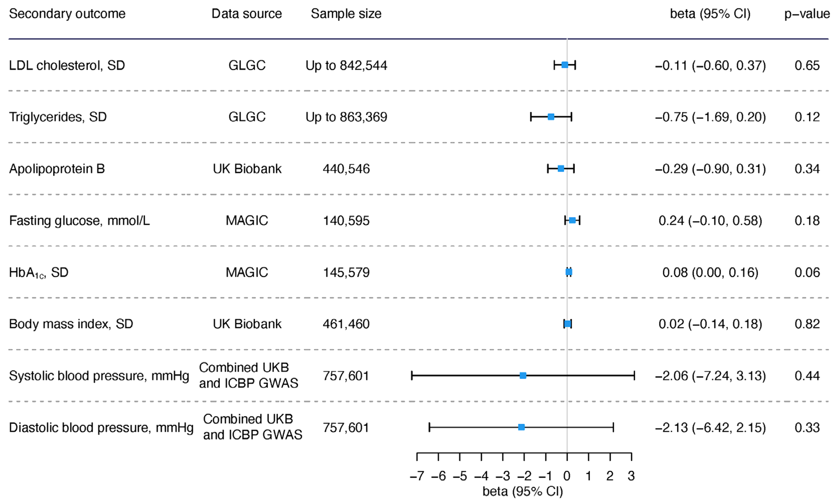Click the "Data source" column header
This screenshot has width=835, height=504.
[247, 14]
